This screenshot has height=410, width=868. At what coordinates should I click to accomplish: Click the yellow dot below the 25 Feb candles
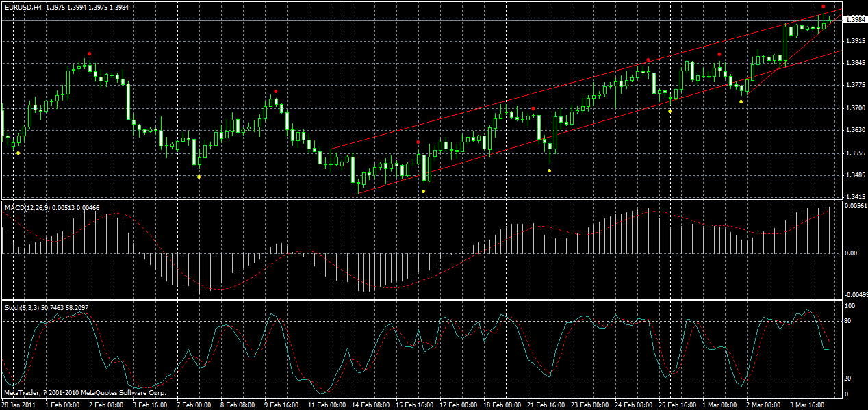[x=670, y=111]
